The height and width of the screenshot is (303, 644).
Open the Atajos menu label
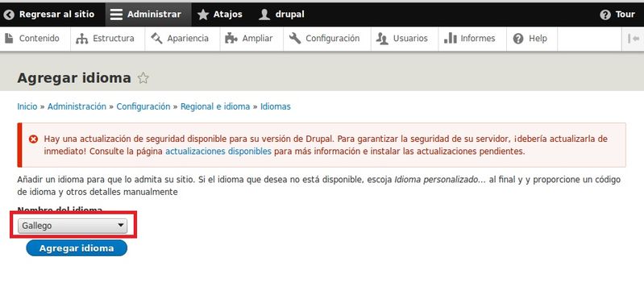[227, 15]
